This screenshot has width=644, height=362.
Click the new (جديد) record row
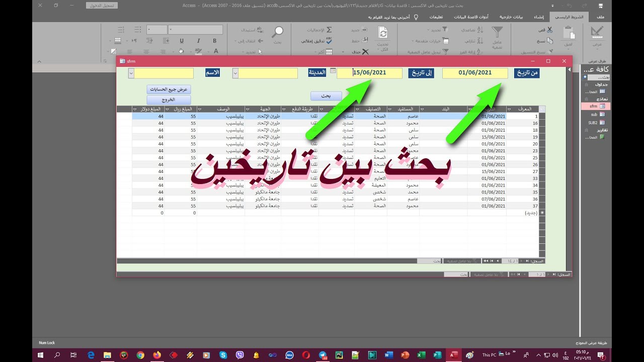click(x=330, y=213)
